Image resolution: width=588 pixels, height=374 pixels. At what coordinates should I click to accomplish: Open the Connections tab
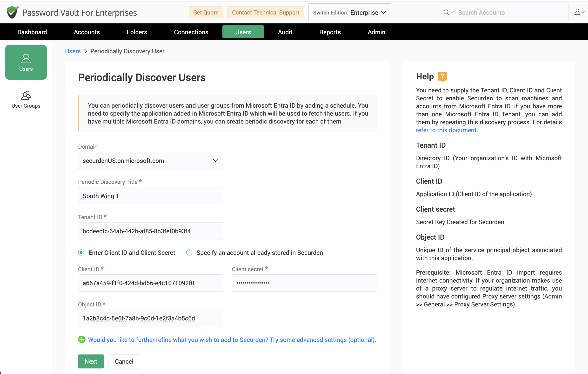pyautogui.click(x=191, y=32)
